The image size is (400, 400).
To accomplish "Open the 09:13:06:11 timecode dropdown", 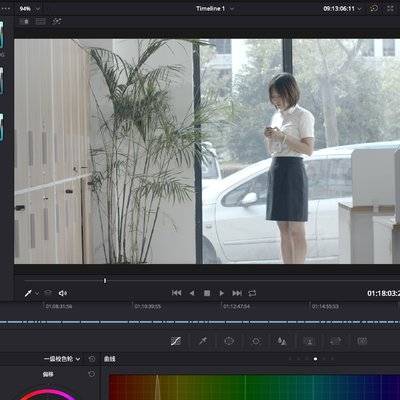I will pyautogui.click(x=342, y=9).
